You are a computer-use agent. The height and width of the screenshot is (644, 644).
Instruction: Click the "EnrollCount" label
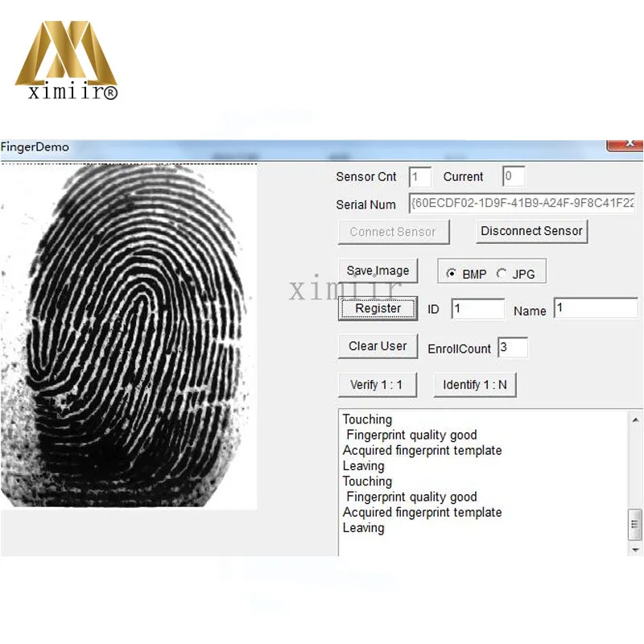pyautogui.click(x=459, y=349)
